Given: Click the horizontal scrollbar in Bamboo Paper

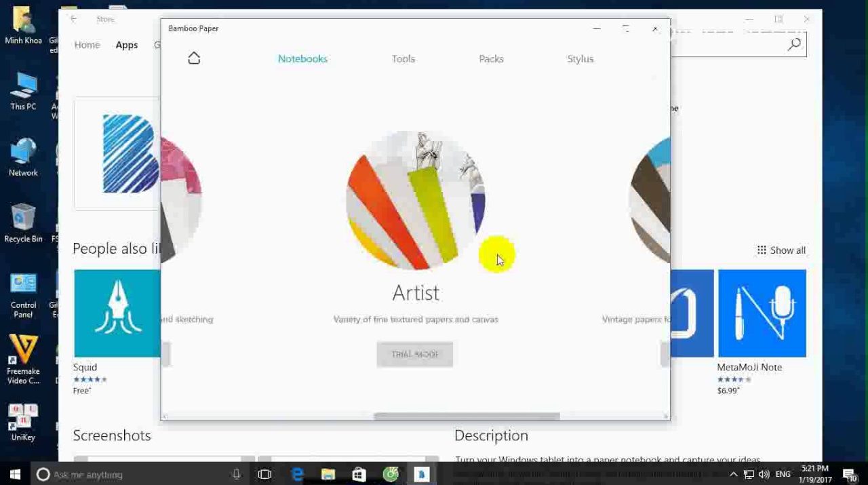Looking at the screenshot, I should pos(467,416).
